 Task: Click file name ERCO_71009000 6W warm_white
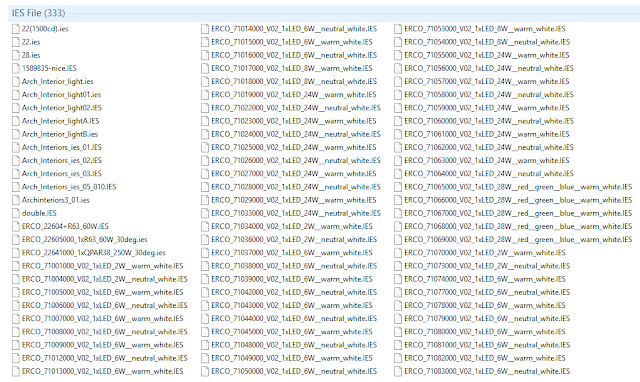click(102, 345)
